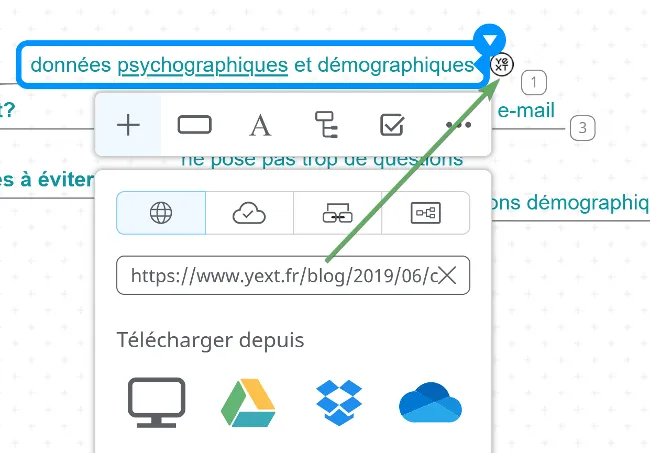Open the text formatting A icon
Viewport: 650px width, 453px height.
click(260, 125)
